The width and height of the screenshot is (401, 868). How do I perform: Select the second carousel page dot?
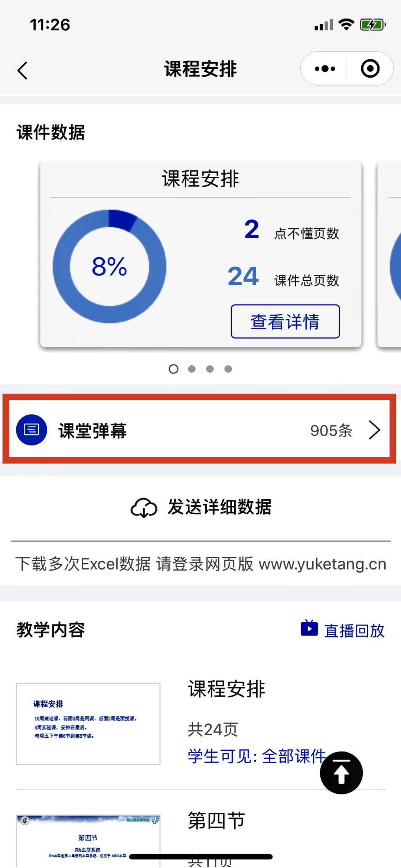[192, 369]
